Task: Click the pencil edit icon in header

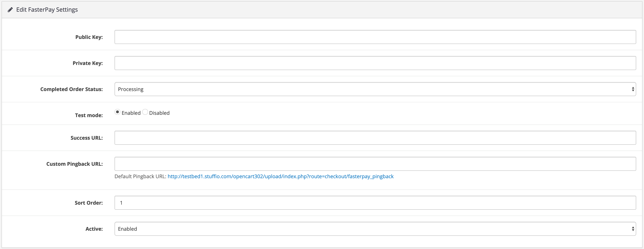Action: (10, 10)
